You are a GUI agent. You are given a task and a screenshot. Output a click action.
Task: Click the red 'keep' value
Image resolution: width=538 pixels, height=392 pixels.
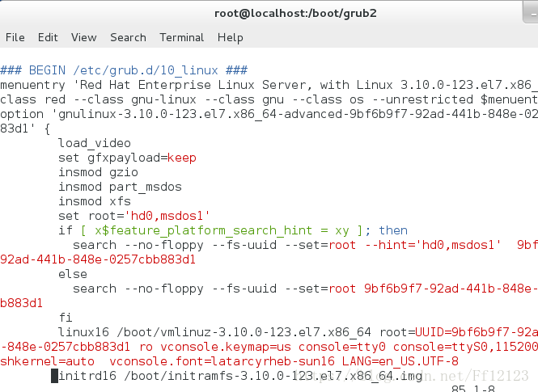(x=182, y=158)
